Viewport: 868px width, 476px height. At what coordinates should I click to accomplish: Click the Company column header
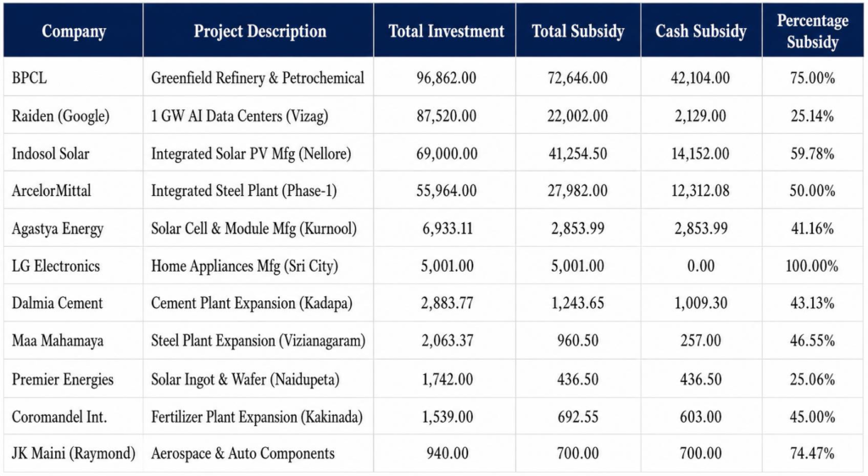tap(74, 31)
